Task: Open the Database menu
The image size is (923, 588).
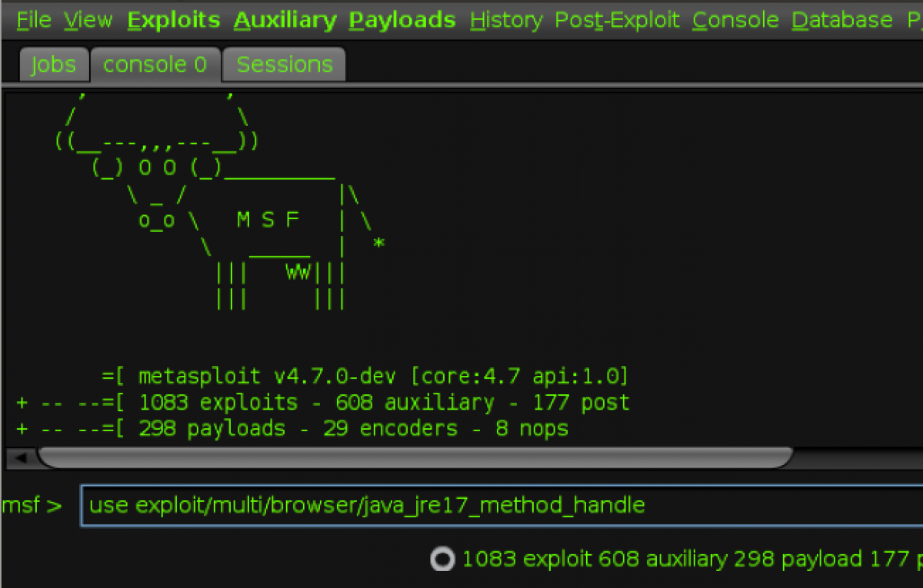Action: pyautogui.click(x=842, y=20)
